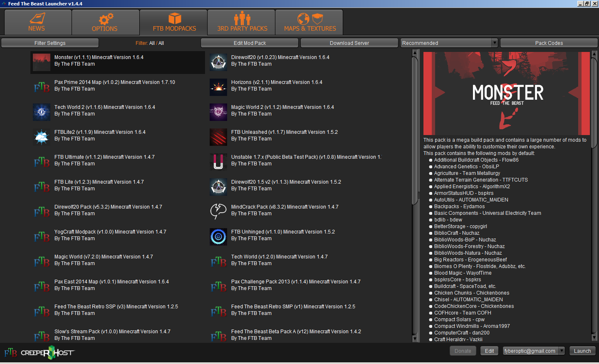The height and width of the screenshot is (364, 599).
Task: Switch to the 3RD PARTY PACKS tab
Action: click(x=241, y=22)
